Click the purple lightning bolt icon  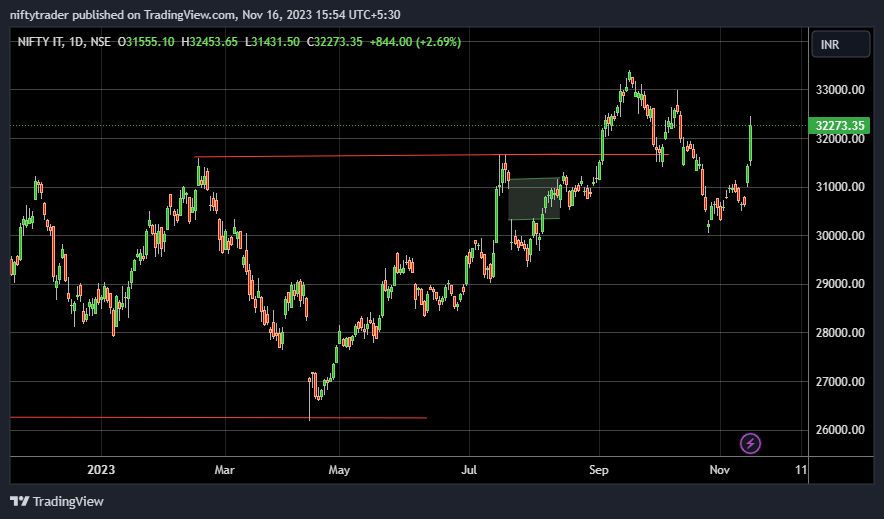[x=750, y=443]
